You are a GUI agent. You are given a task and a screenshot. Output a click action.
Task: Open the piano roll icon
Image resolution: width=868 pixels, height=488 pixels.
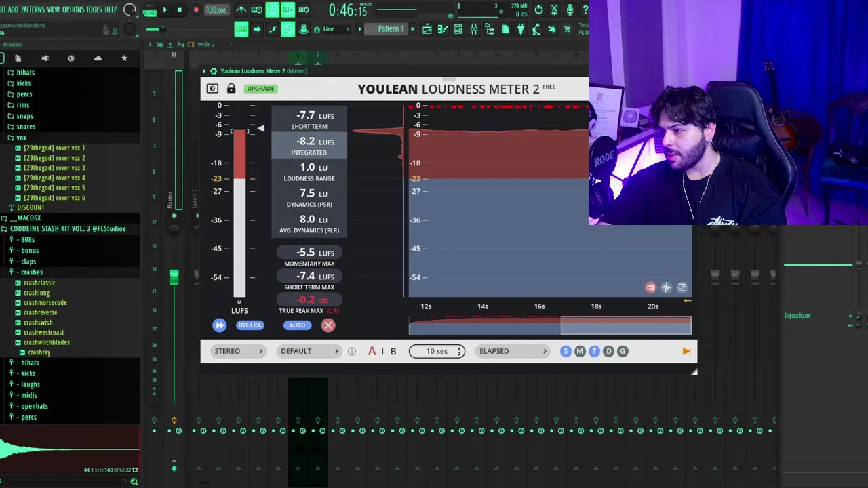click(x=443, y=28)
